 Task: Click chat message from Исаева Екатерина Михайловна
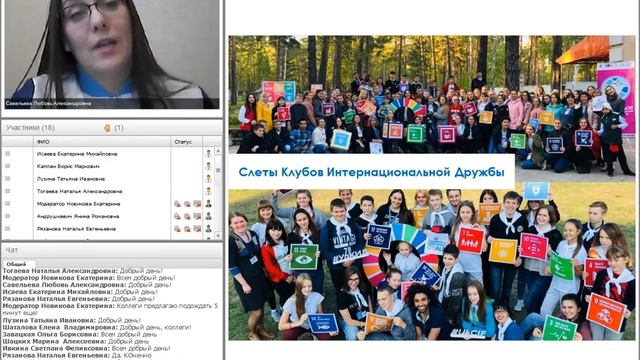pyautogui.click(x=80, y=292)
